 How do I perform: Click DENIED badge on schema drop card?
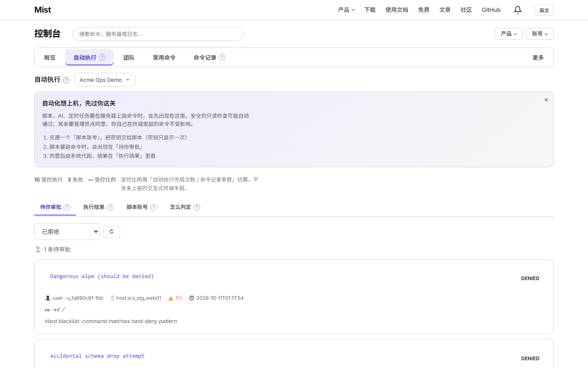tap(530, 359)
